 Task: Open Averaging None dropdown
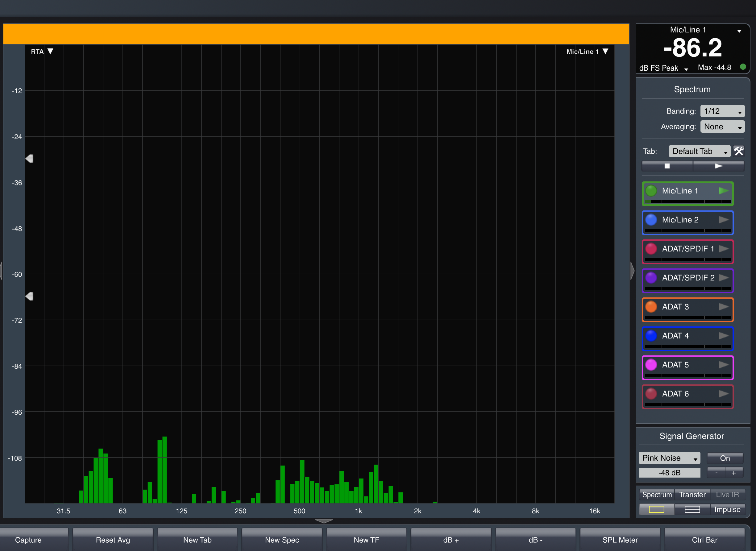[x=722, y=127]
